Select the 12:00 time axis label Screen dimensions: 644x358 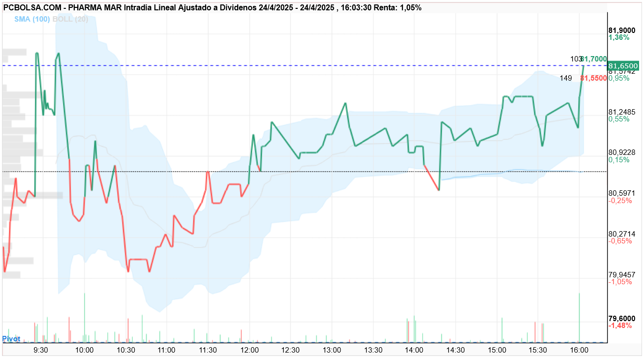[250, 350]
